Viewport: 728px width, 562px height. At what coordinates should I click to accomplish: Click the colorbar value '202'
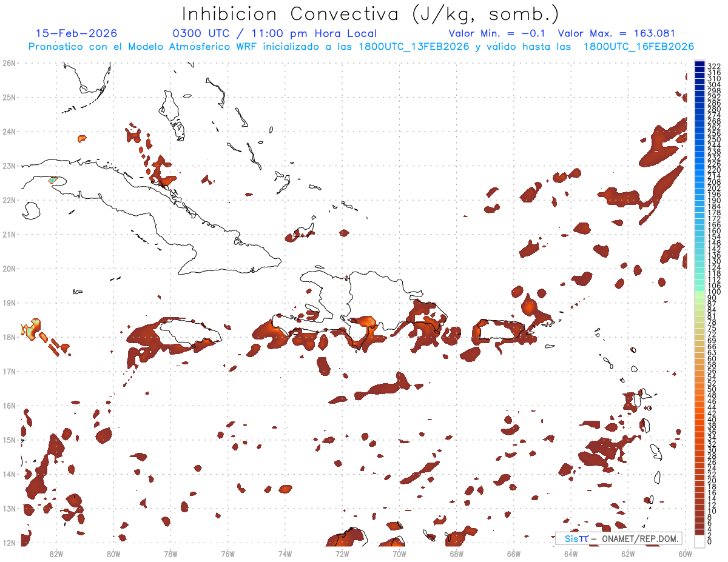pyautogui.click(x=714, y=188)
